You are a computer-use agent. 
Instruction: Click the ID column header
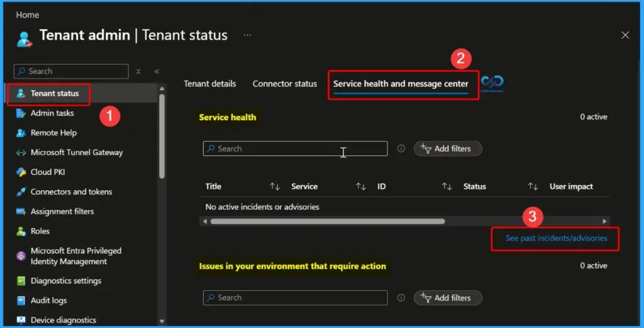382,186
